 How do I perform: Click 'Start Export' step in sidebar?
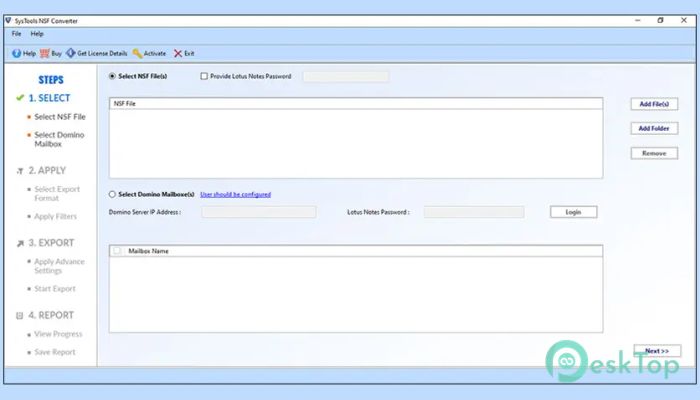55,289
